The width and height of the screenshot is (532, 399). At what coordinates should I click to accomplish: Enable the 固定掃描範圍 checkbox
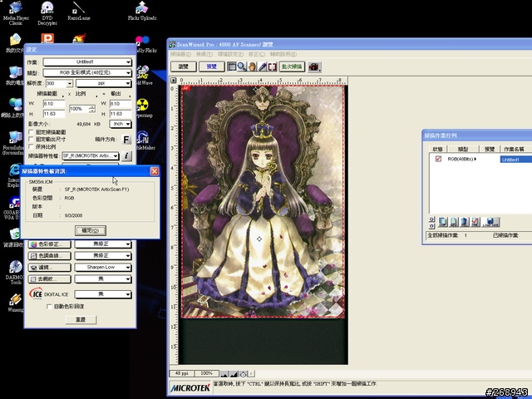(32, 132)
